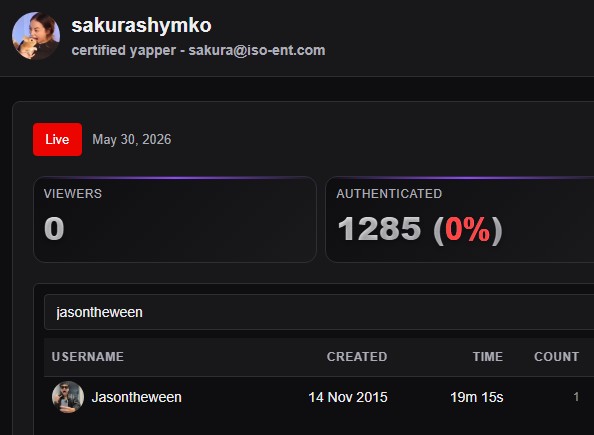The height and width of the screenshot is (435, 594).
Task: Sort by the COUNT column header
Action: [x=556, y=357]
